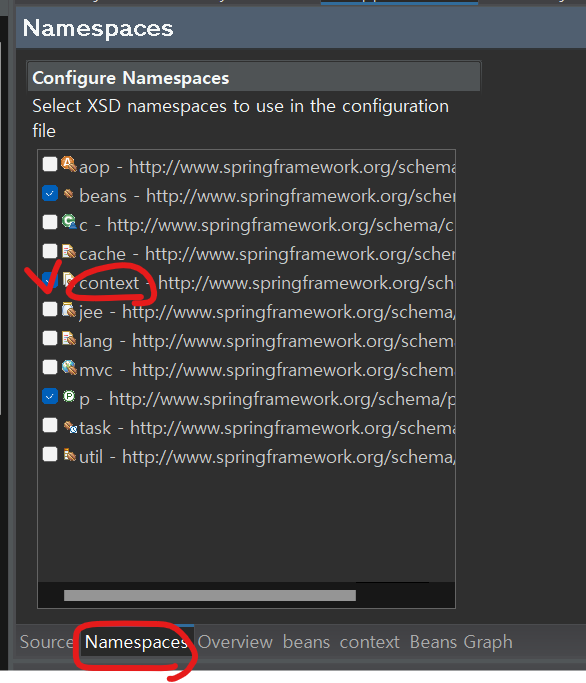The image size is (586, 683).
Task: Uncheck the beans namespace checkbox
Action: click(50, 193)
